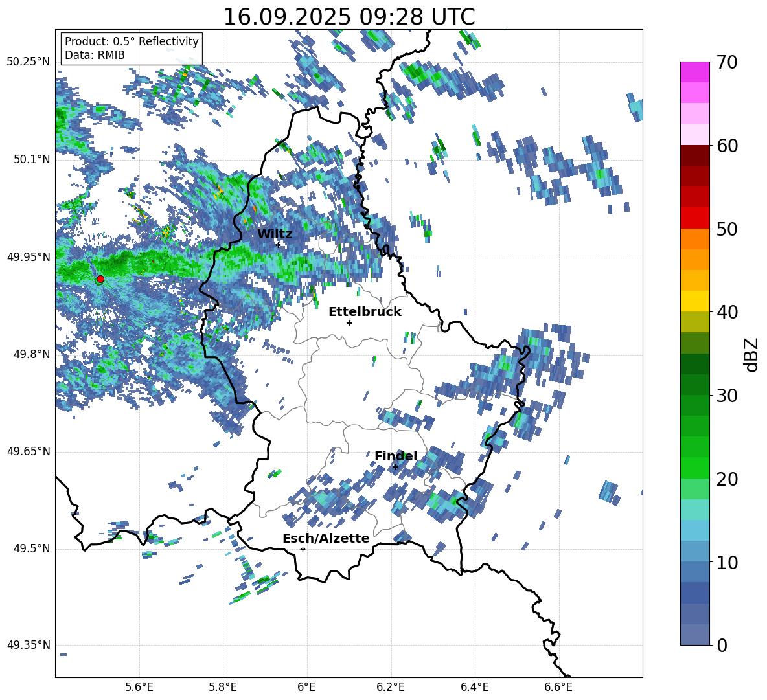Image resolution: width=767 pixels, height=700 pixels.
Task: Click the Findel station cross marker
Action: (x=395, y=468)
